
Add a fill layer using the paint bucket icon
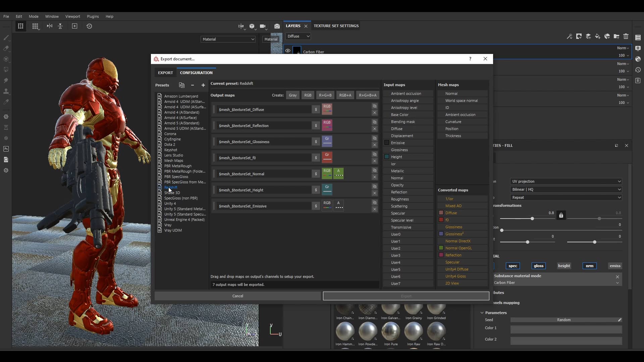click(x=598, y=37)
